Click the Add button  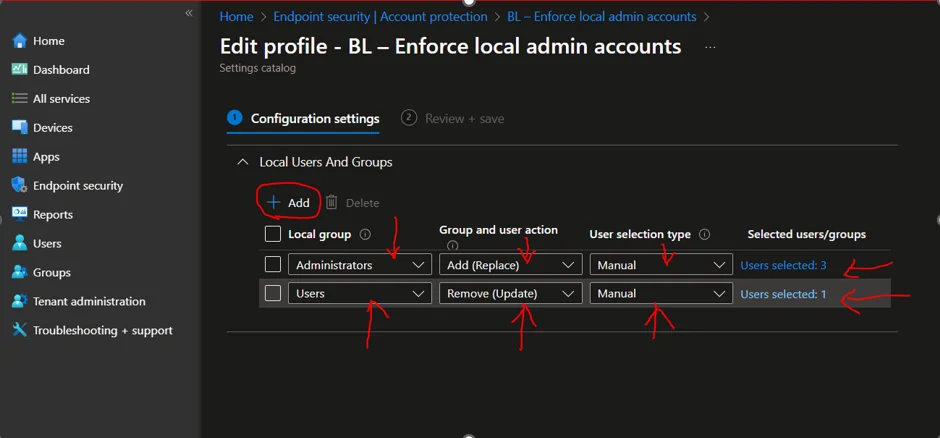coord(289,203)
